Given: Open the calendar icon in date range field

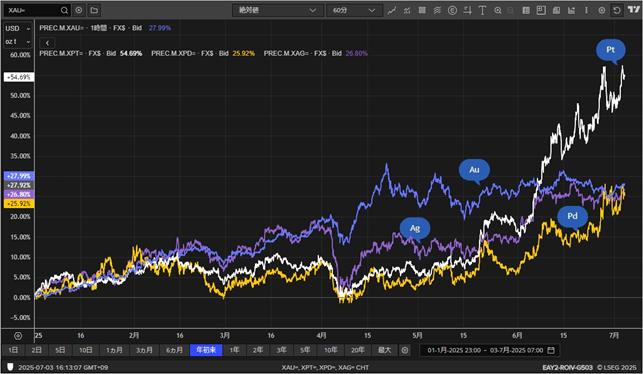Looking at the screenshot, I should (551, 350).
